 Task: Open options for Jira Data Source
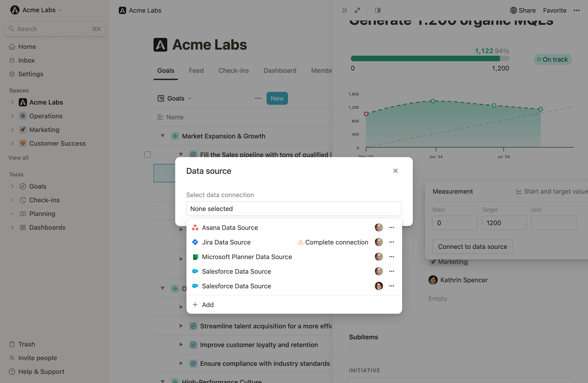coord(391,242)
